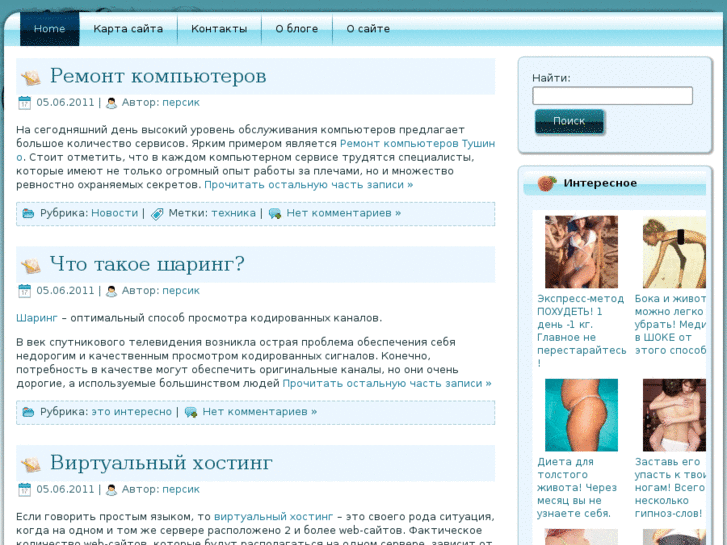The width and height of the screenshot is (727, 545).
Task: Read the rest of Ремонт компьютеров post
Action: tap(308, 185)
